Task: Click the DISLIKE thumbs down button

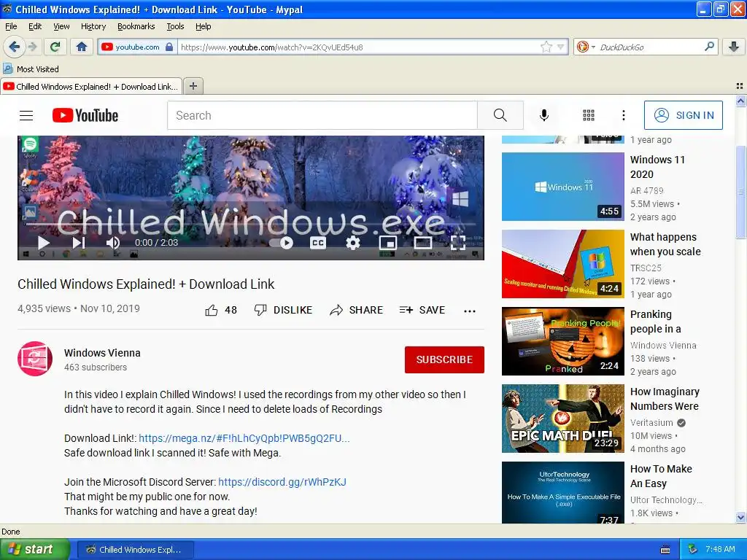Action: click(283, 311)
